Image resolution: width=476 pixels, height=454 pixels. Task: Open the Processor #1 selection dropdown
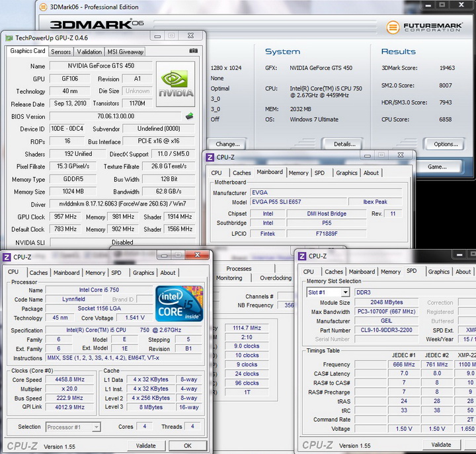tap(96, 427)
